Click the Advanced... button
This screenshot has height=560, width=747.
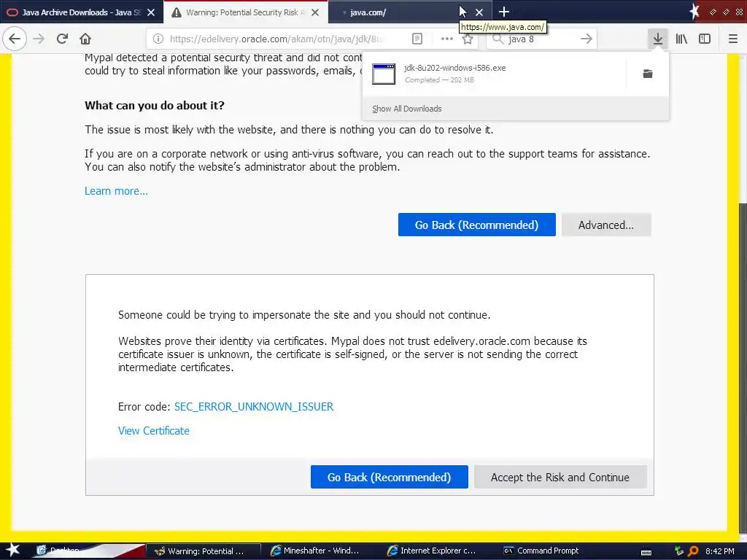coord(606,225)
